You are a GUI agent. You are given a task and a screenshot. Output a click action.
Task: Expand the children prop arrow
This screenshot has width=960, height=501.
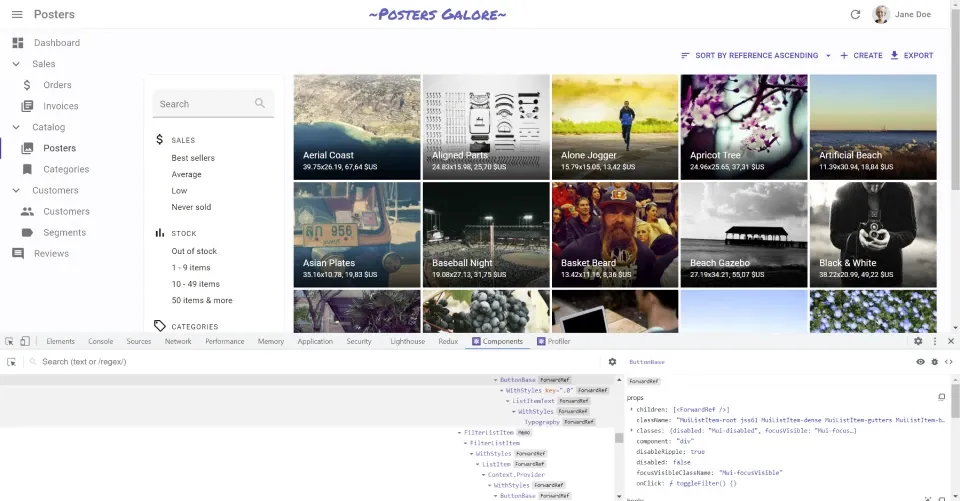[631, 409]
